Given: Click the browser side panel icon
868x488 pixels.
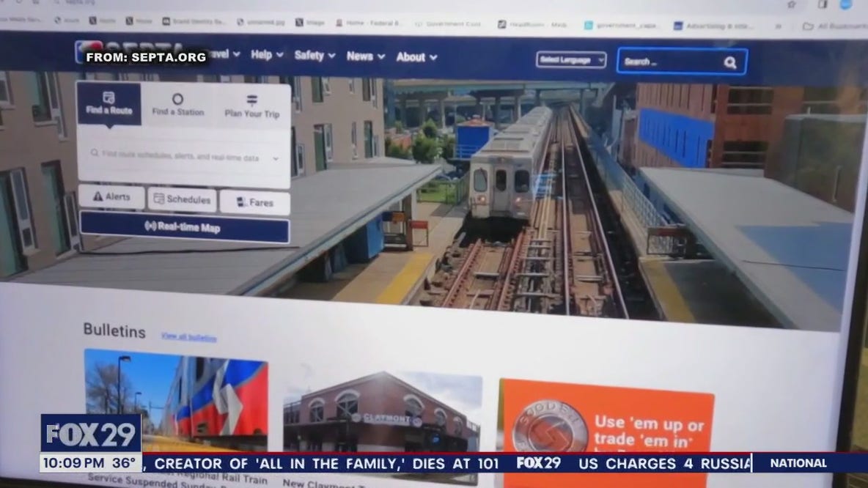Looking at the screenshot, I should pyautogui.click(x=823, y=4).
